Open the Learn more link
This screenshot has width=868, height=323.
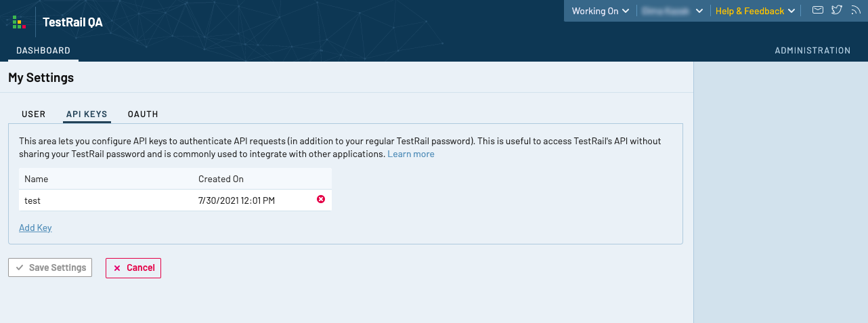(x=411, y=154)
